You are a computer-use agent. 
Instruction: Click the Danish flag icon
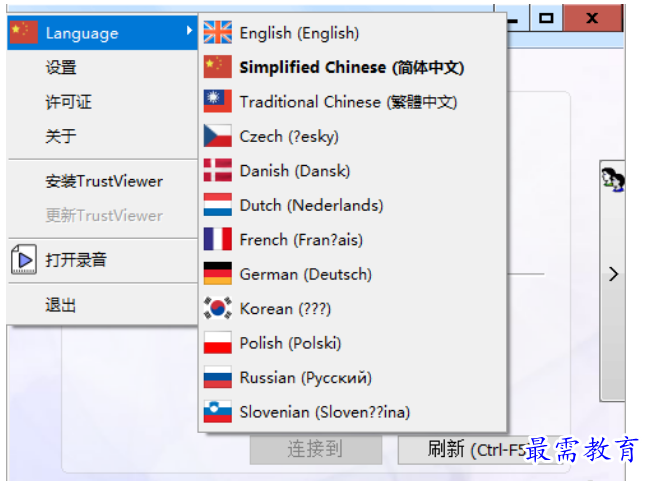point(217,171)
